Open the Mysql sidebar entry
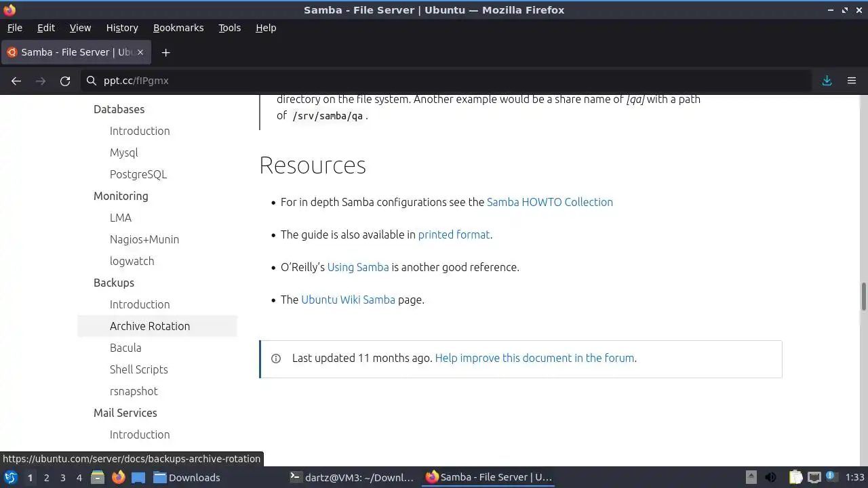Screen dimensions: 868x488 (x=123, y=152)
